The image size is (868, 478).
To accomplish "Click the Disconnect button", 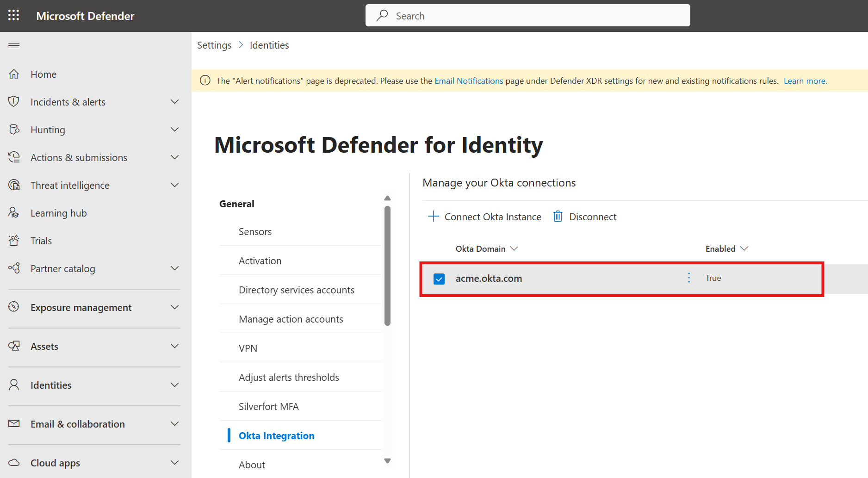I will (x=585, y=217).
